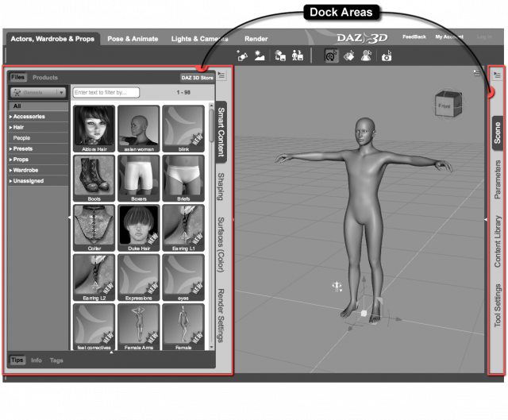Open the Tool Settings side tab
The image size is (508, 420).
(x=498, y=306)
